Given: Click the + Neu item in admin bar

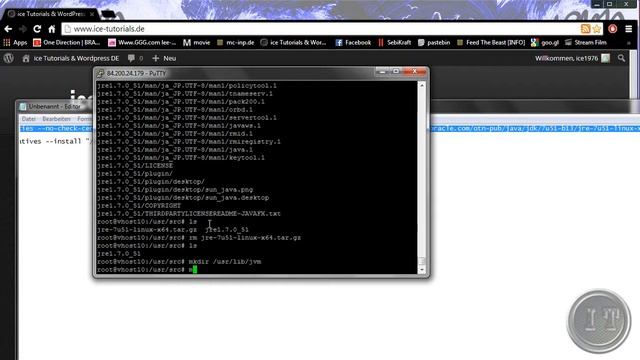Looking at the screenshot, I should (x=164, y=58).
